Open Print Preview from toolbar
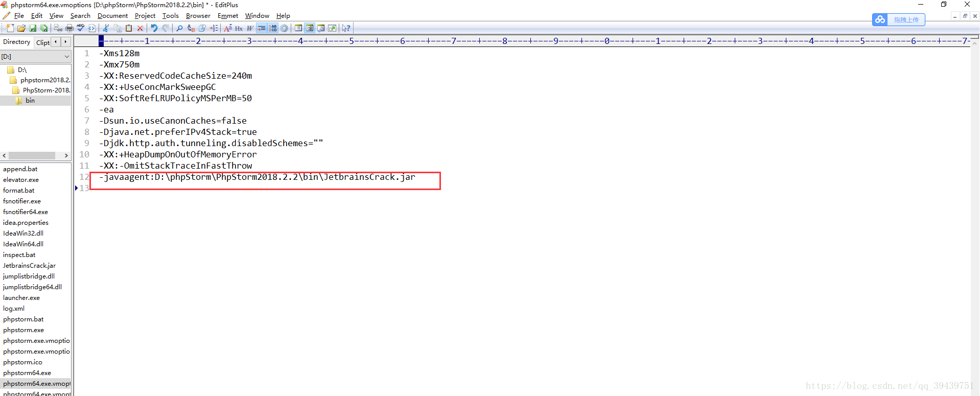This screenshot has height=396, width=980. click(x=58, y=28)
